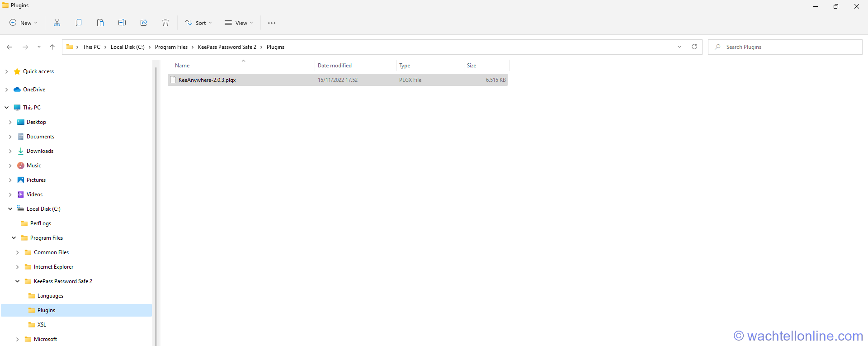Screen dimensions: 868x346
Task: Click the Pictures icon in navigation pane
Action: 21,180
